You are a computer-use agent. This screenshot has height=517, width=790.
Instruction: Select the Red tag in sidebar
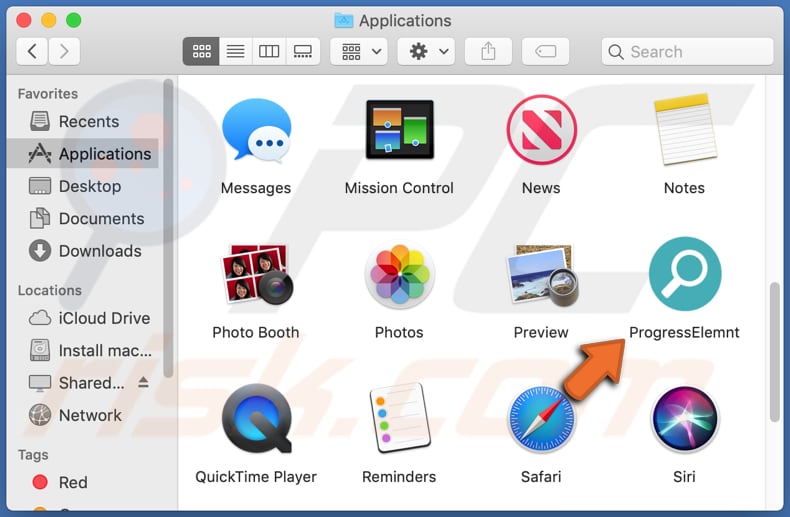[83, 482]
